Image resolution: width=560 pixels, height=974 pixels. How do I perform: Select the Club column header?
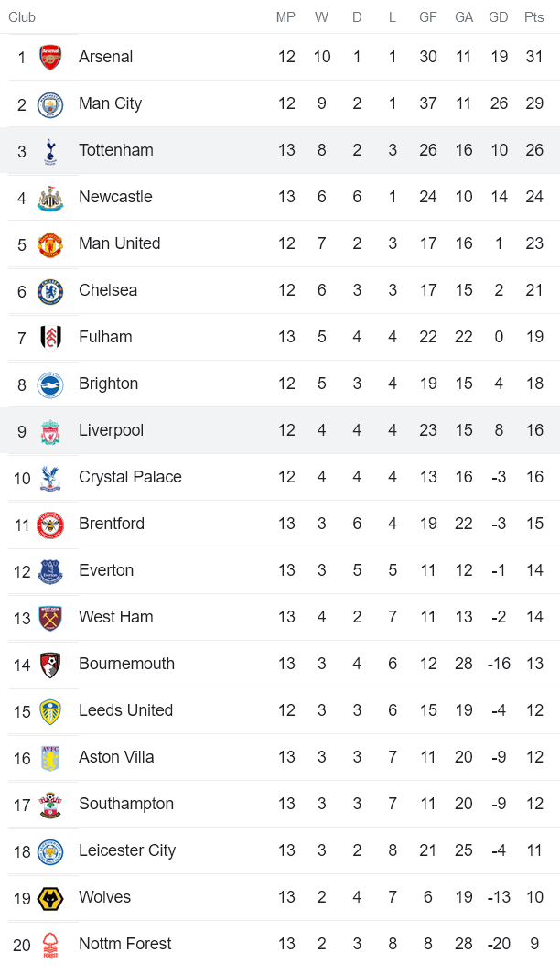tap(22, 17)
